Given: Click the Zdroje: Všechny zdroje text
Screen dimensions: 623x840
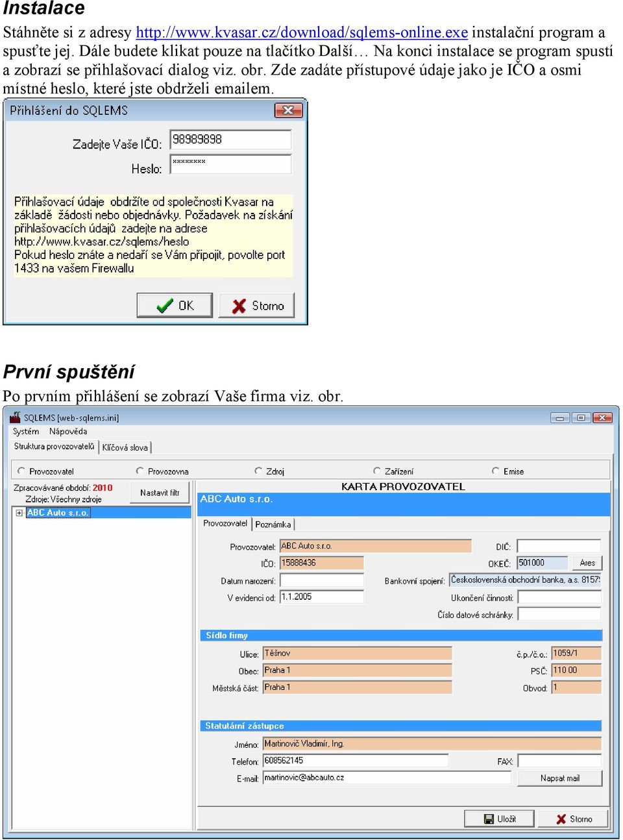Looking at the screenshot, I should (x=64, y=499).
